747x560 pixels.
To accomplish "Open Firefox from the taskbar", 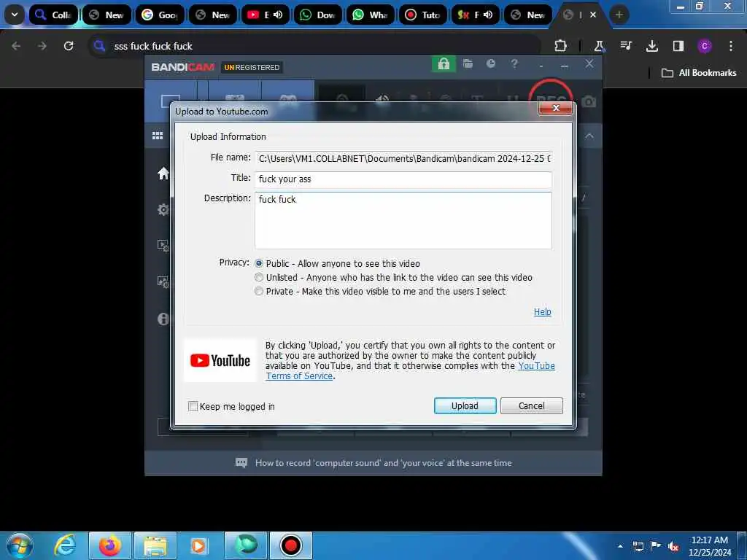I will pos(109,545).
